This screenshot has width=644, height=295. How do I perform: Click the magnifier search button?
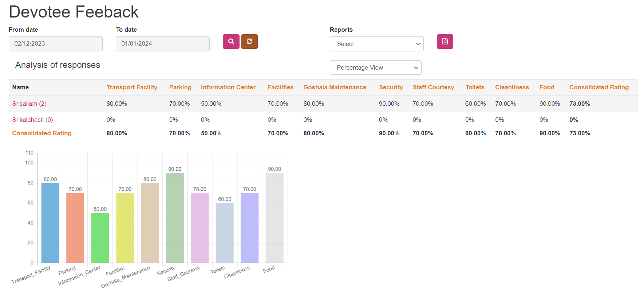[231, 42]
